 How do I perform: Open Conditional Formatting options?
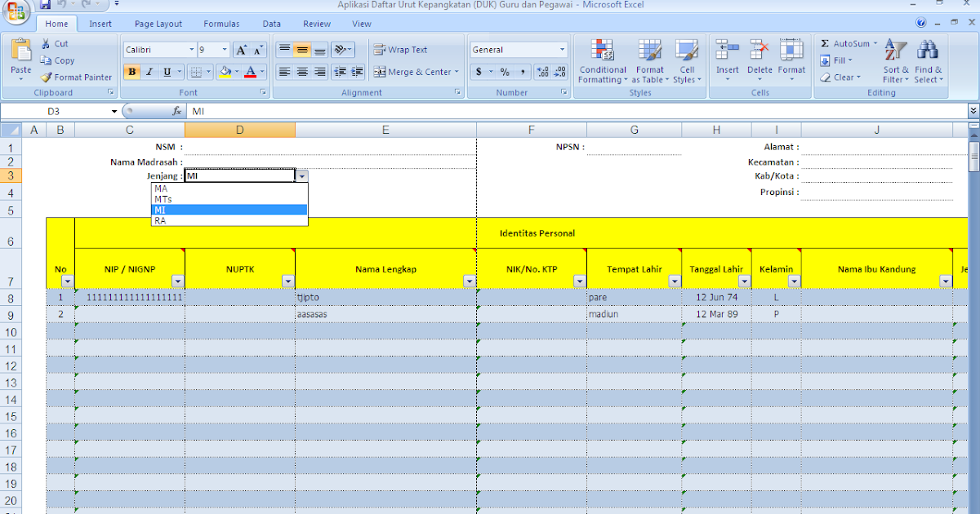(x=602, y=60)
